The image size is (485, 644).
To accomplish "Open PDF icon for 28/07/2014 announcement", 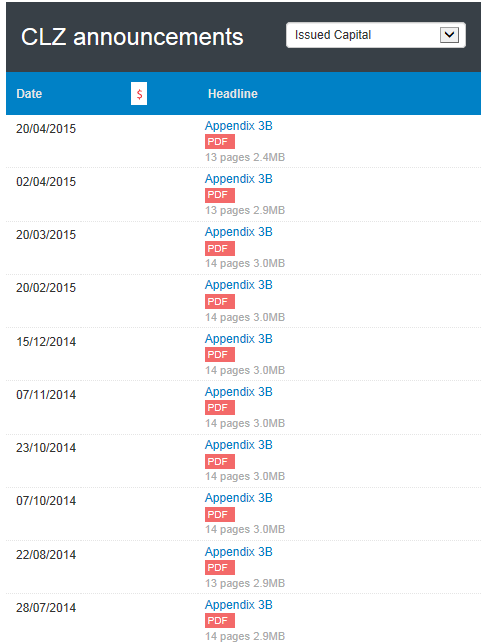I will 220,621.
